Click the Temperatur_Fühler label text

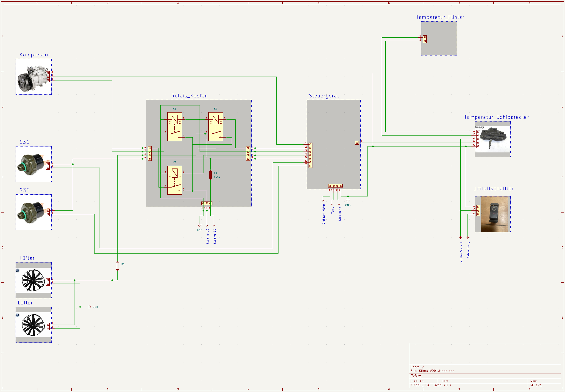[440, 17]
